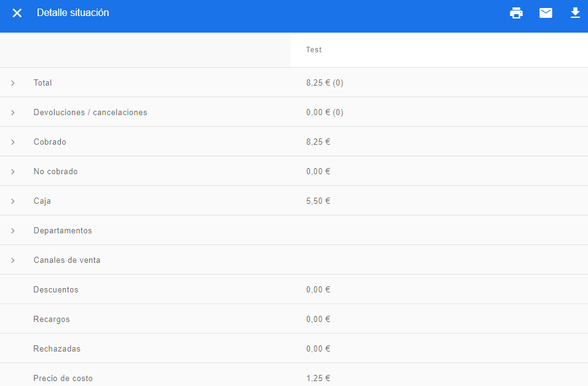Close the Detalle situación view
The image size is (588, 386).
tap(17, 13)
